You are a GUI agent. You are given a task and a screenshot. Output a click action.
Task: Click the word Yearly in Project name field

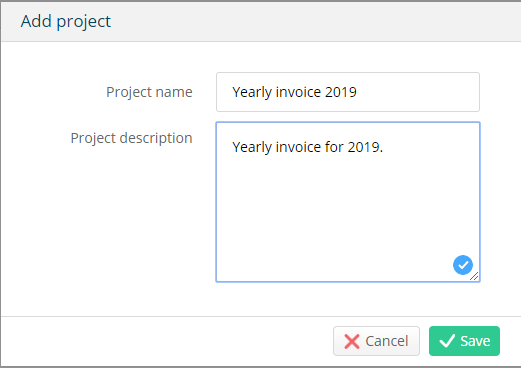[x=252, y=92]
